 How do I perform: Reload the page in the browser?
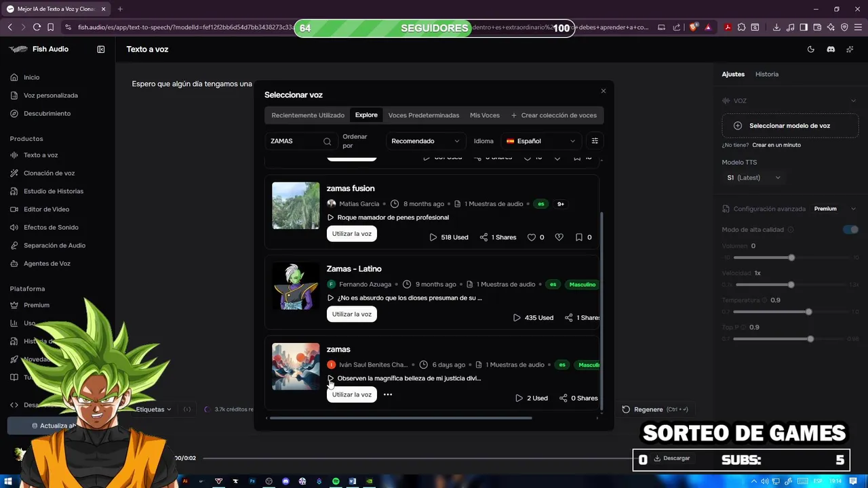37,27
